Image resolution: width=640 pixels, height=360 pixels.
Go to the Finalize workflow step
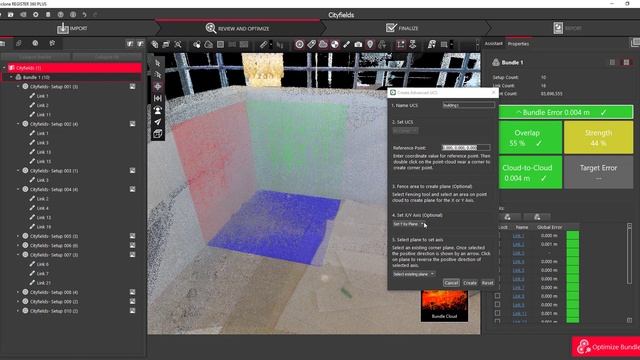(x=402, y=28)
